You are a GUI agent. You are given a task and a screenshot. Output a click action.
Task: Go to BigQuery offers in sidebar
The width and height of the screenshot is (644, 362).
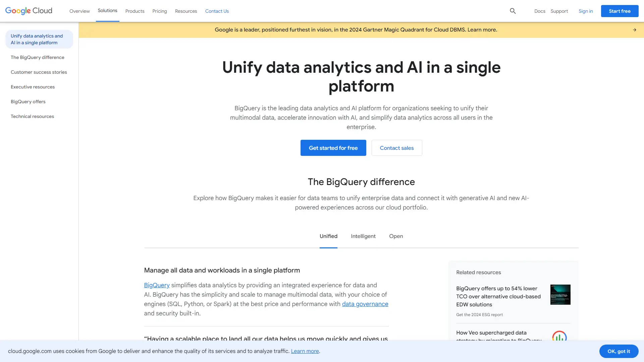point(28,102)
